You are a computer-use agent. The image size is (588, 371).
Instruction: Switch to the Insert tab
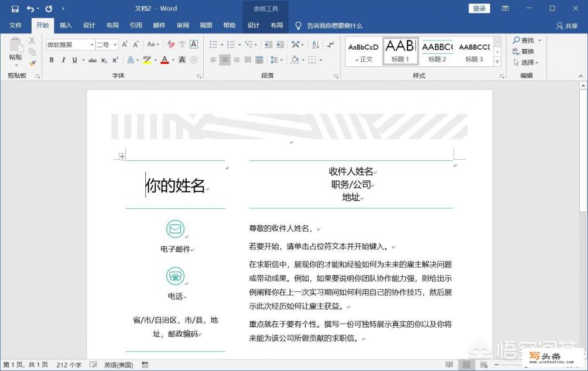coord(66,25)
